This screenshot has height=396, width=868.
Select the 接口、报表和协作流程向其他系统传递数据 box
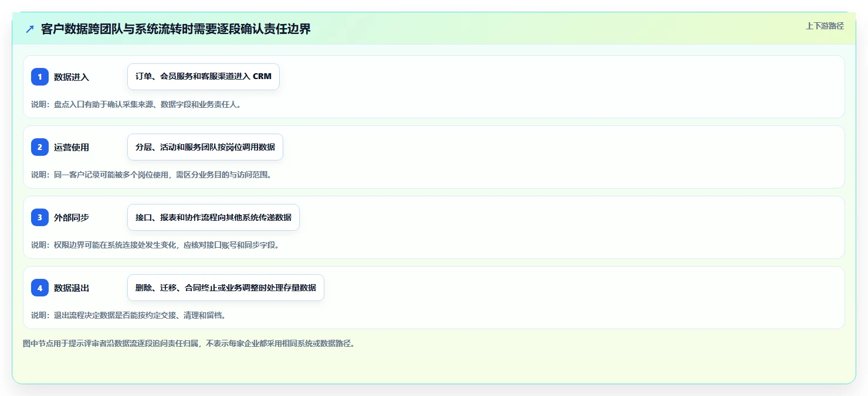[x=213, y=217]
